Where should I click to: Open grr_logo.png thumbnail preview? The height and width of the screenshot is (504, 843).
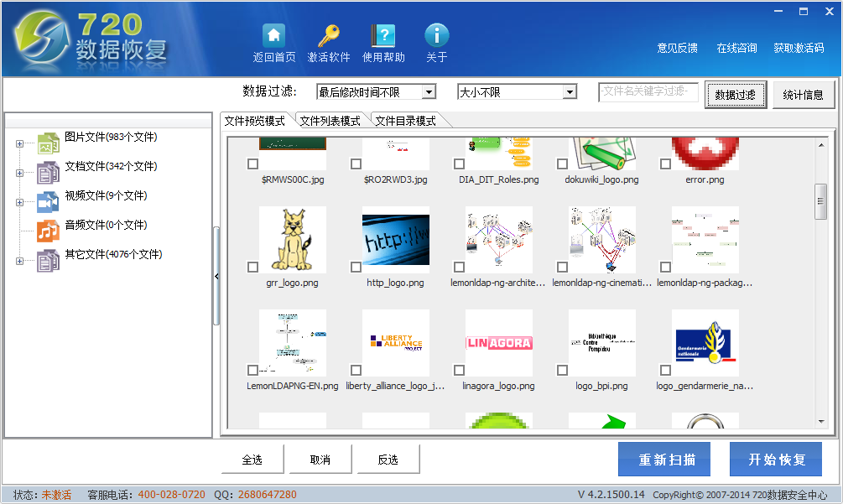[x=293, y=240]
